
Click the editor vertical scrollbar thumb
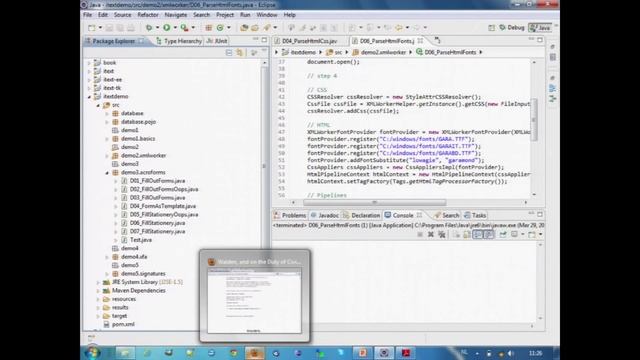pos(534,120)
